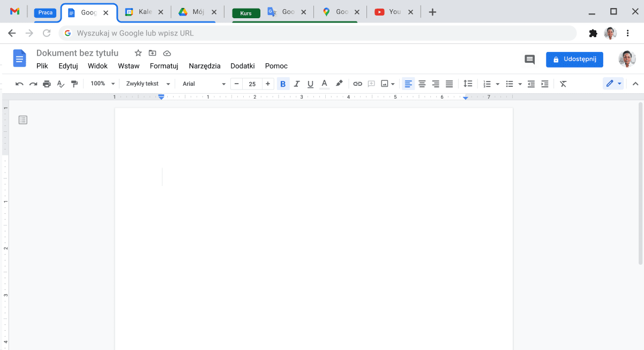The width and height of the screenshot is (644, 350).
Task: Move document using folder icon
Action: pyautogui.click(x=153, y=53)
